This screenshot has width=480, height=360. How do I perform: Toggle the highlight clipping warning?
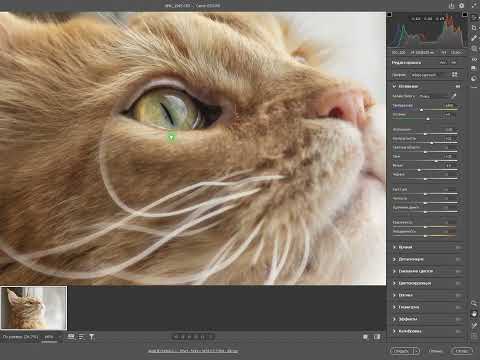click(465, 15)
